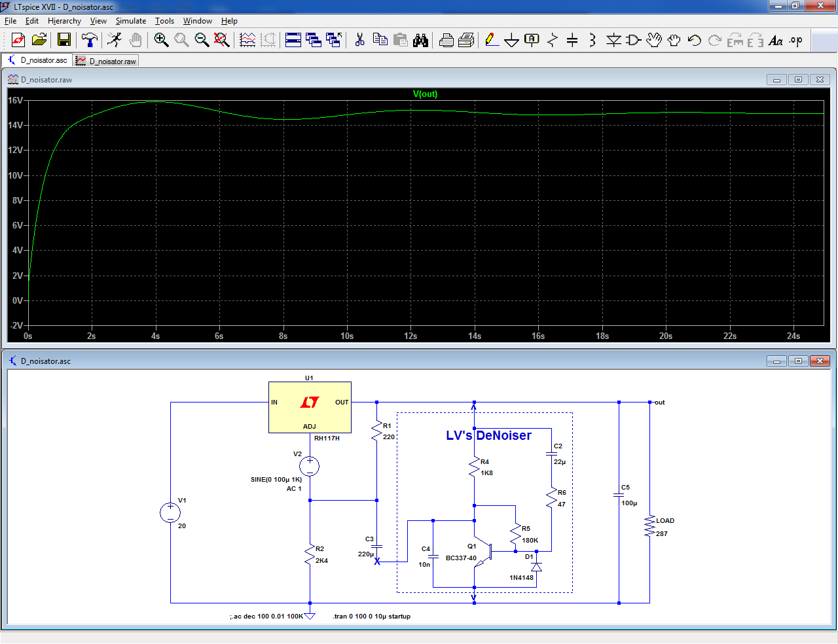Viewport: 838px width, 644px height.
Task: Open the View menu
Action: coord(98,21)
